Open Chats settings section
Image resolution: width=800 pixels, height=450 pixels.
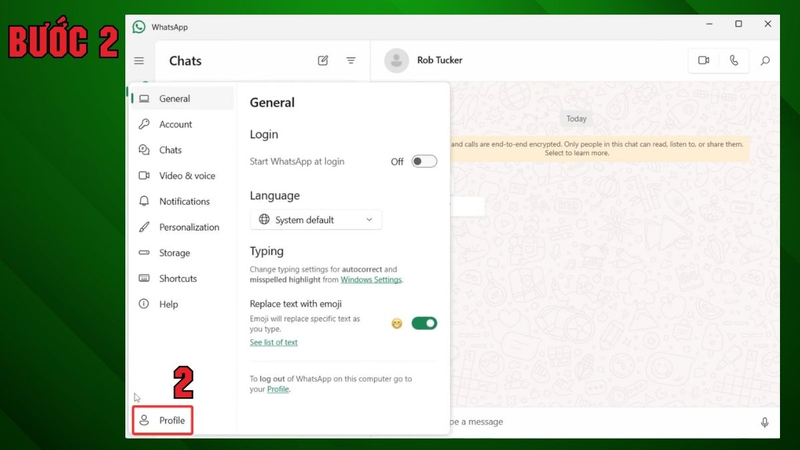[183, 149]
